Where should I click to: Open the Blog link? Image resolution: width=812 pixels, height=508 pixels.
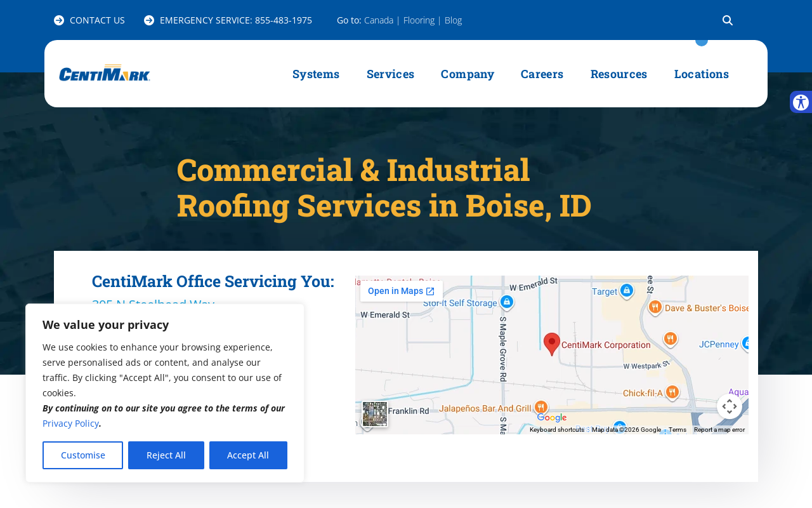coord(453,20)
